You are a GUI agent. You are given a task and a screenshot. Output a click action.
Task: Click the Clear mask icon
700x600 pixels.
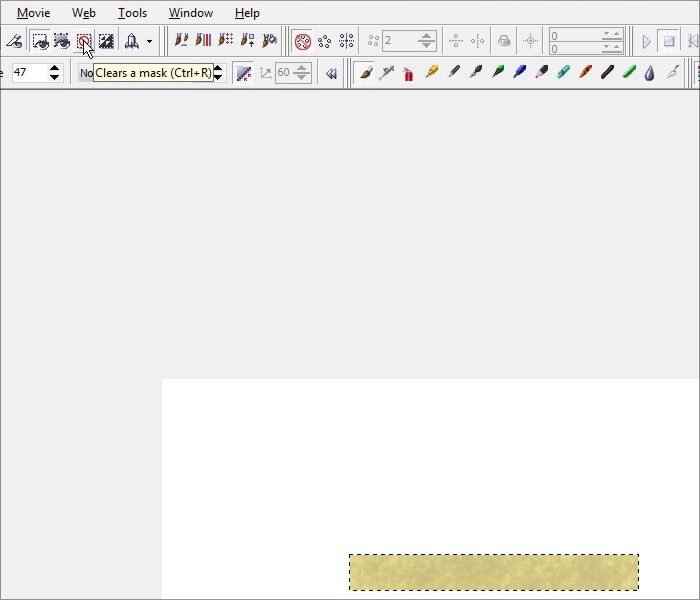[84, 41]
